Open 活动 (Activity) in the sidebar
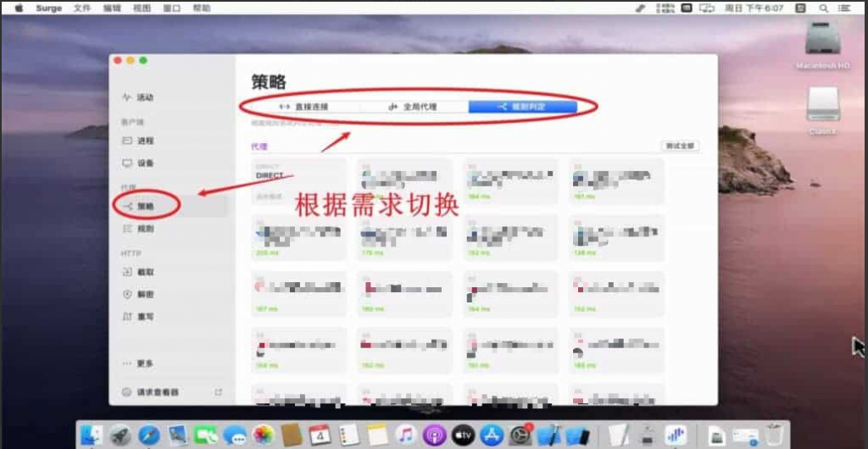Image resolution: width=868 pixels, height=449 pixels. (144, 97)
